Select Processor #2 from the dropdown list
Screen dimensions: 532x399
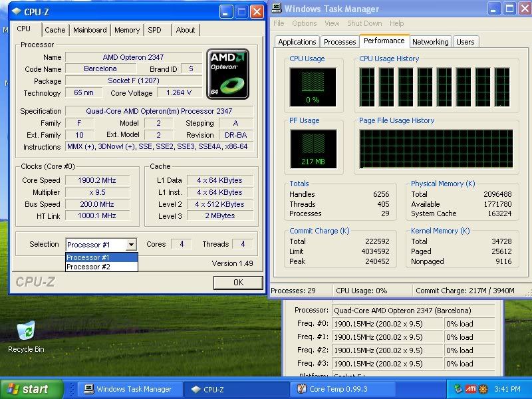[x=102, y=267]
